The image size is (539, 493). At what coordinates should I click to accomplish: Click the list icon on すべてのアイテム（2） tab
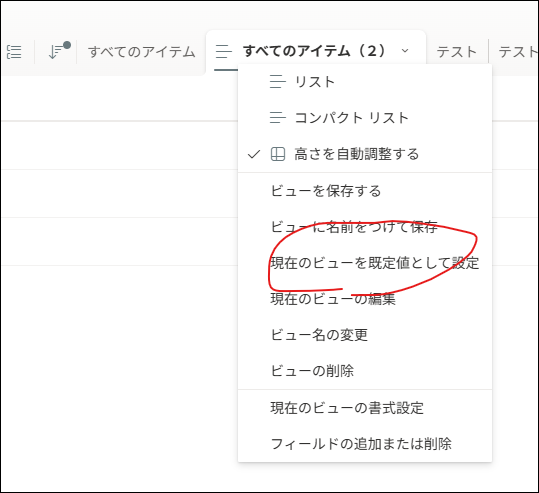click(223, 52)
